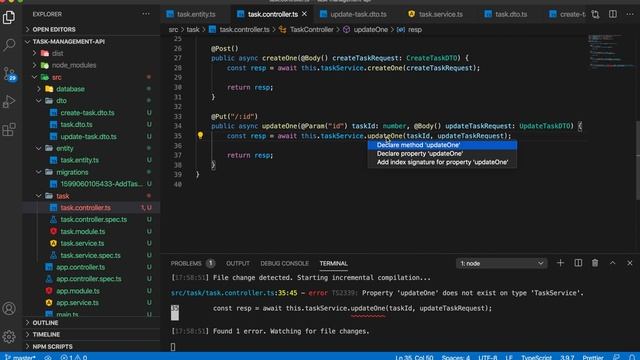Viewport: 640px width, 360px height.
Task: Expand the NPM SCRIPTS section
Action: coord(52,346)
